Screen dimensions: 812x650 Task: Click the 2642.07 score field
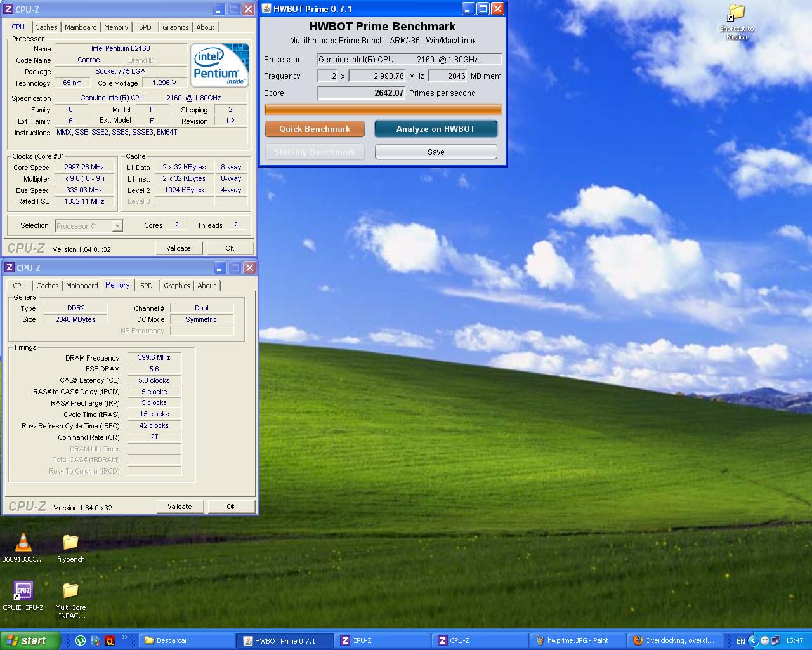coord(361,93)
